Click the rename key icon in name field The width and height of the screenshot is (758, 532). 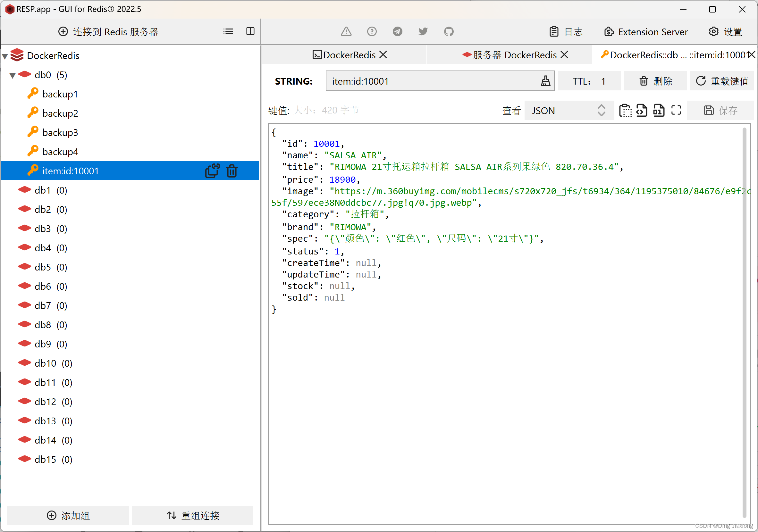pyautogui.click(x=545, y=81)
